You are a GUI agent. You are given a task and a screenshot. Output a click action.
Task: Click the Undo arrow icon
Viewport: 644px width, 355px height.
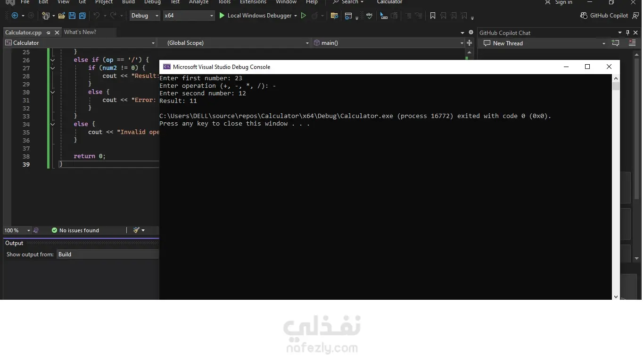[x=97, y=16]
